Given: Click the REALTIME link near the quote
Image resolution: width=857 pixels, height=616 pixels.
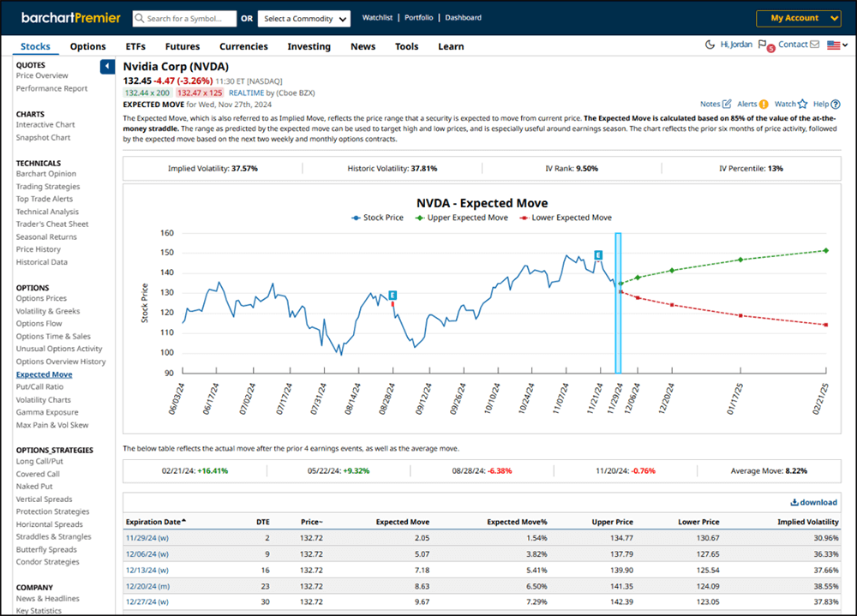Looking at the screenshot, I should pyautogui.click(x=247, y=93).
